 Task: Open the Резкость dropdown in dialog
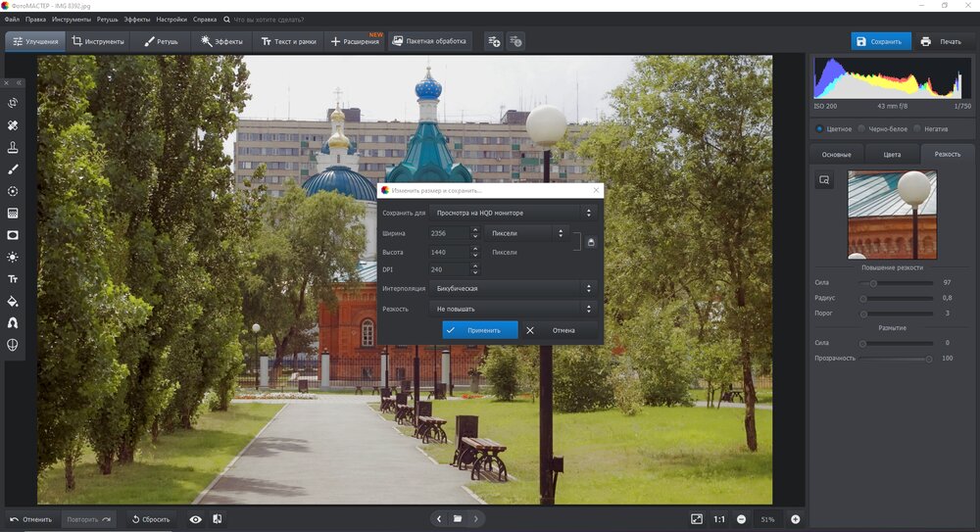click(514, 309)
